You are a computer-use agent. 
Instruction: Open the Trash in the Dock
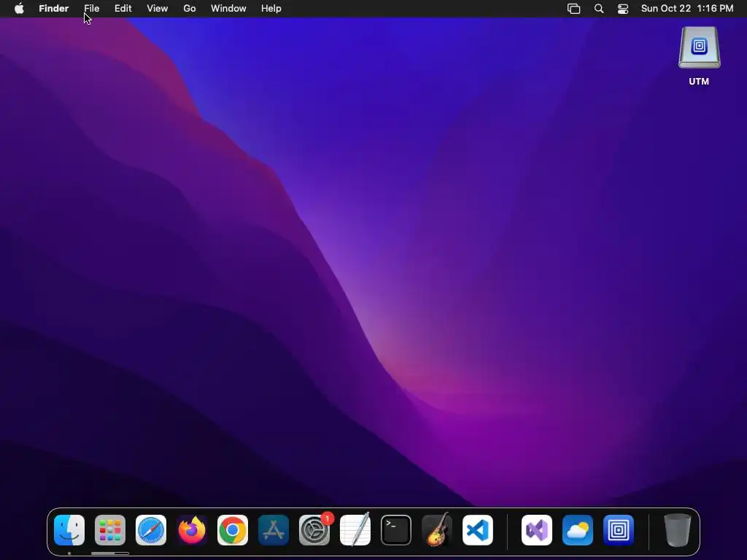(678, 530)
